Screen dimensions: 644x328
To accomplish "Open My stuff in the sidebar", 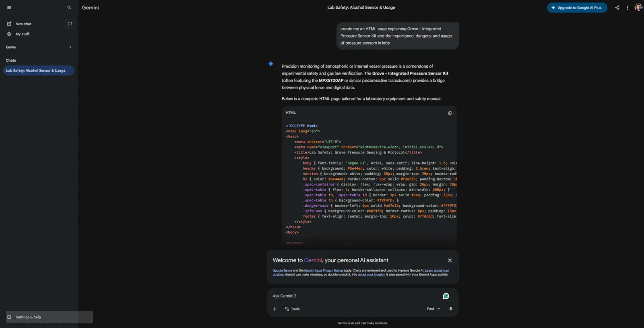I will click(x=23, y=34).
